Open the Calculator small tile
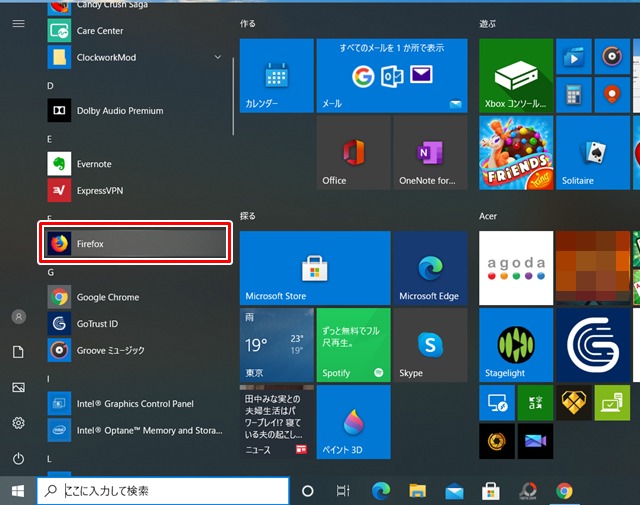Viewport: 640px width, 505px height. (x=573, y=95)
